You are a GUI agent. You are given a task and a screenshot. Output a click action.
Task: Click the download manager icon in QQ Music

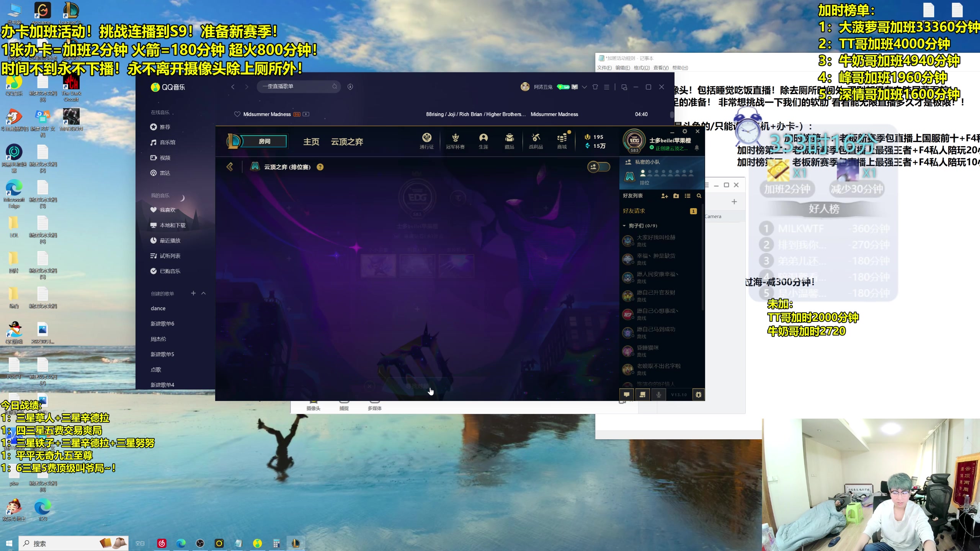tap(350, 87)
